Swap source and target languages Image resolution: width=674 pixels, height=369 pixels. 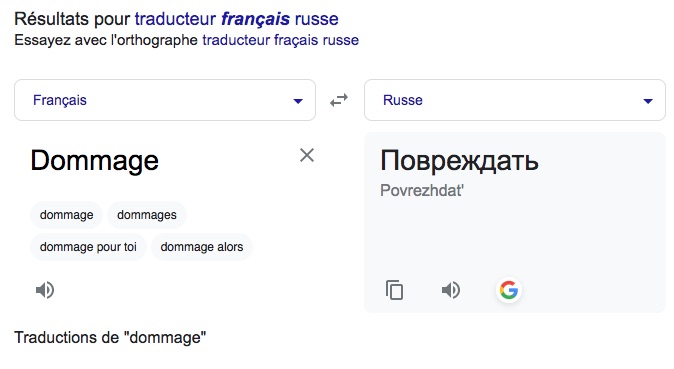[339, 100]
